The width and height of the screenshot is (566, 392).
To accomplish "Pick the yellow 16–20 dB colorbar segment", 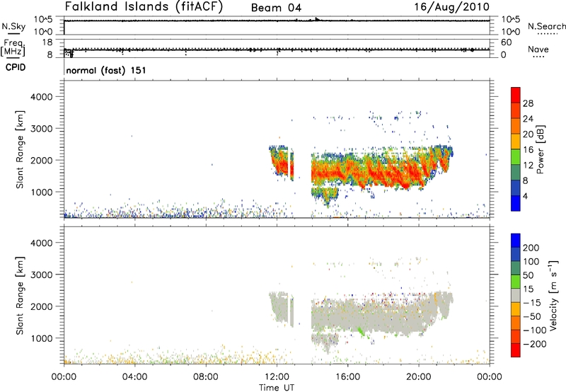I will point(516,142).
